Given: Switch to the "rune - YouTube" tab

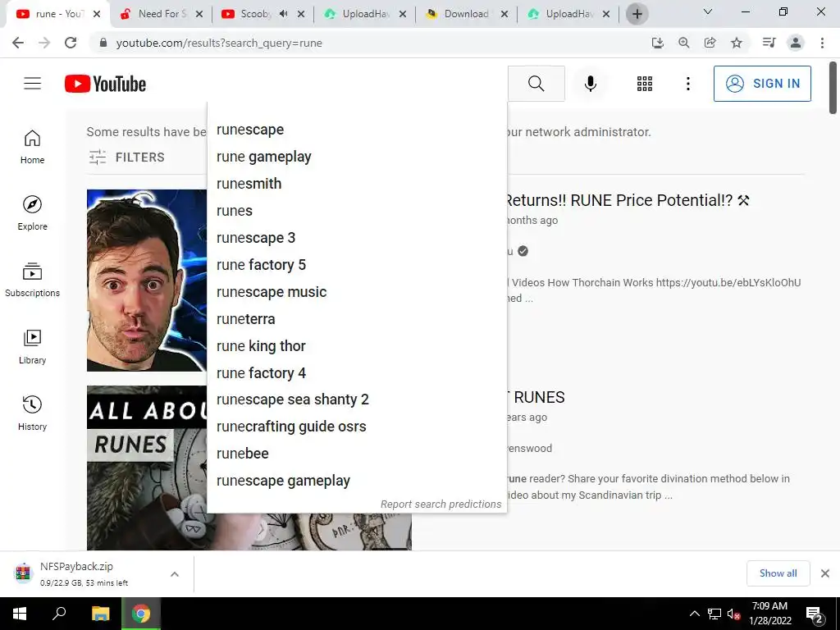Looking at the screenshot, I should pyautogui.click(x=58, y=14).
